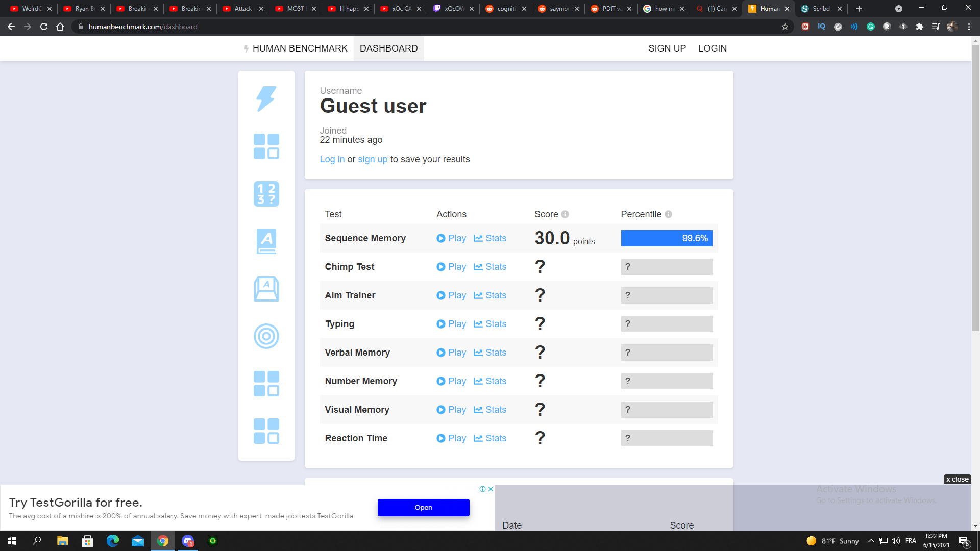
Task: Open the number memory sidebar icon
Action: [x=266, y=194]
